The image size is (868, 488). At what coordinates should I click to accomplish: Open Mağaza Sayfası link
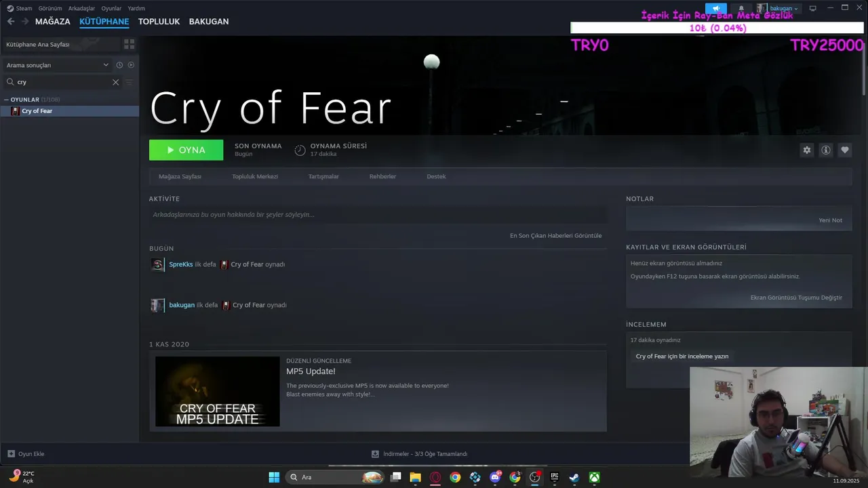[180, 176]
